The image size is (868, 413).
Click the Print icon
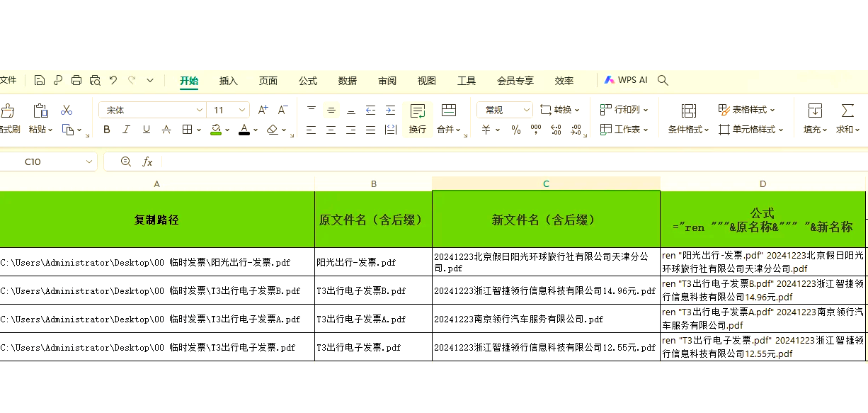[x=76, y=81]
